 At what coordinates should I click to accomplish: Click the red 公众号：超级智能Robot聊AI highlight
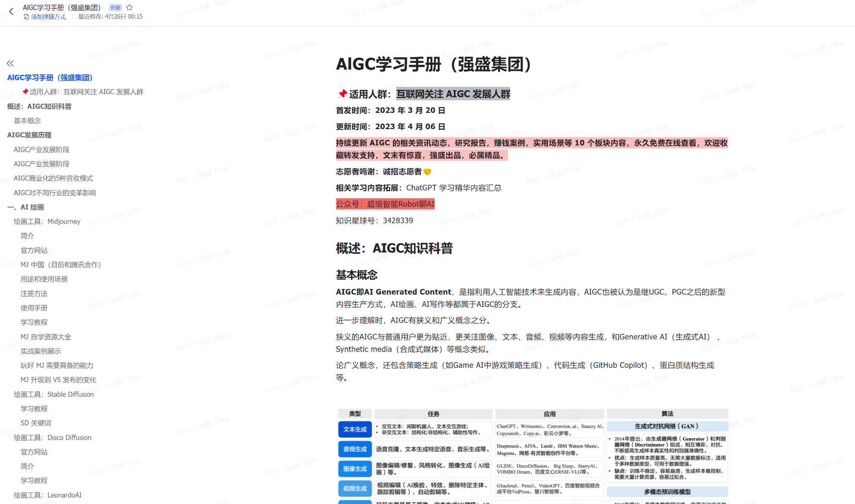[385, 204]
